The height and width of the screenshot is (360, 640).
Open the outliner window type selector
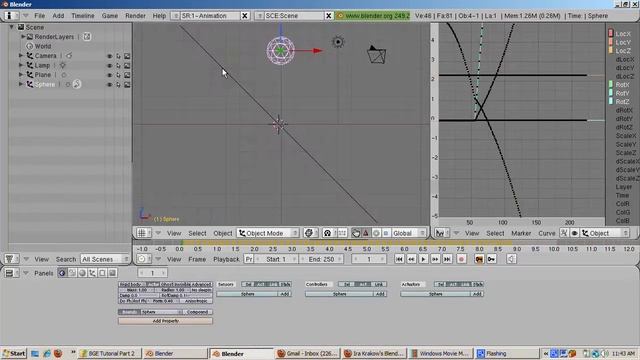11,259
